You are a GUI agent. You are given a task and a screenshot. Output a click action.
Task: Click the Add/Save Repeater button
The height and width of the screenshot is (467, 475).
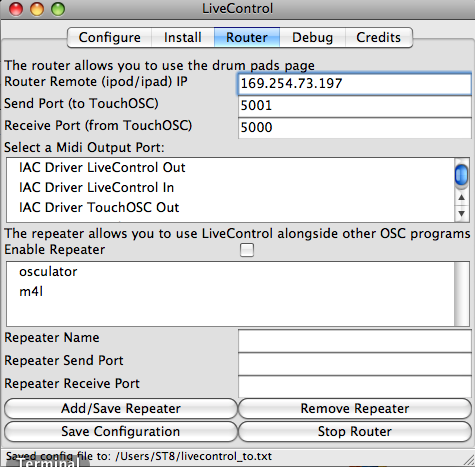[121, 409]
